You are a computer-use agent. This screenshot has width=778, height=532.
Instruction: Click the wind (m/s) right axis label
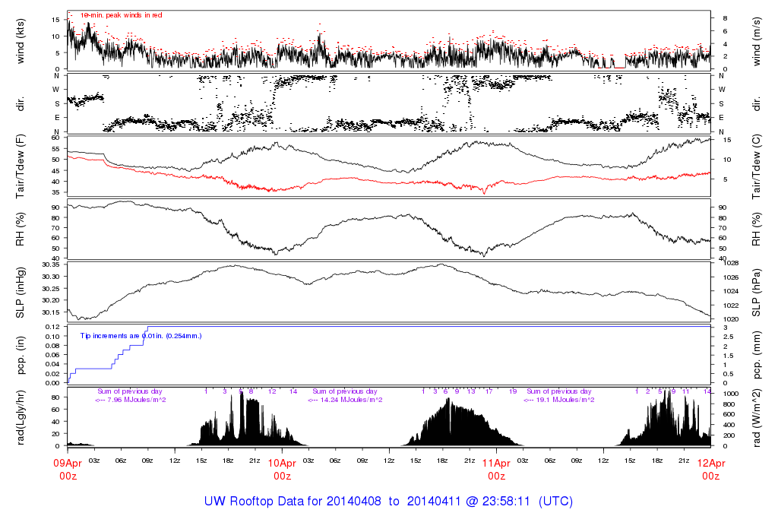(x=756, y=41)
